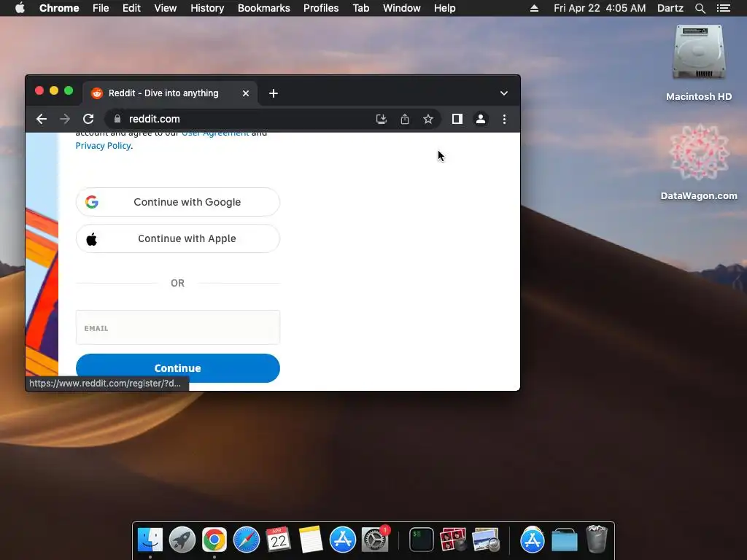Image resolution: width=747 pixels, height=560 pixels.
Task: Open the Chrome application menu
Action: [59, 8]
